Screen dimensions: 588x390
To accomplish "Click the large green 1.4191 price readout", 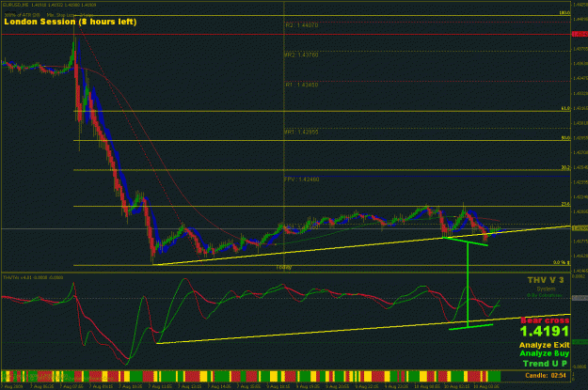I will click(545, 332).
